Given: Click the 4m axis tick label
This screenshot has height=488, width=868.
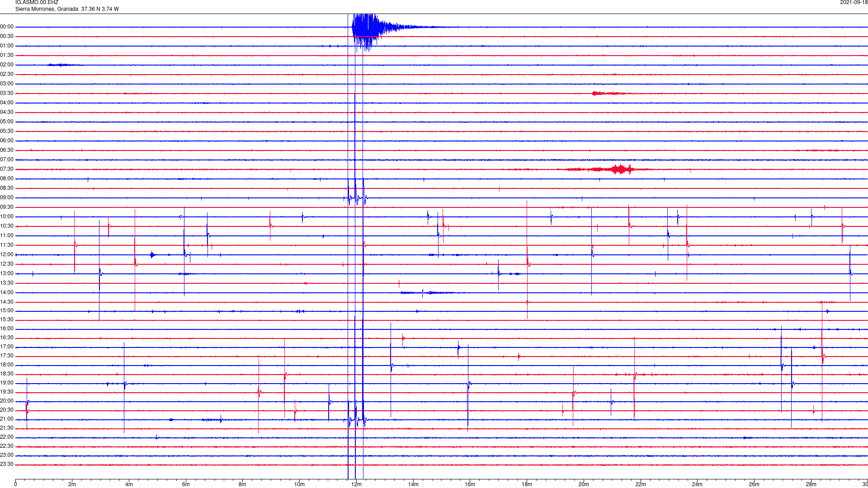Looking at the screenshot, I should [x=129, y=484].
